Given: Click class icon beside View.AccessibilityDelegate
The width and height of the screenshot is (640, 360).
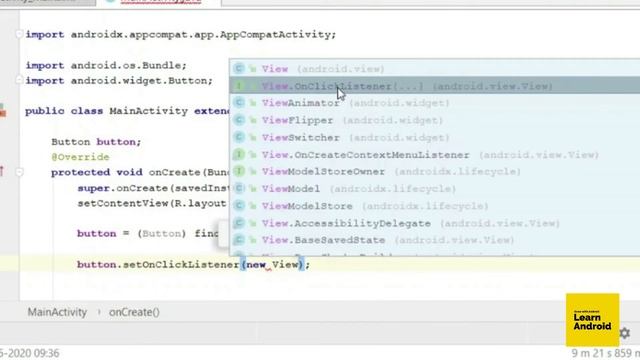Looking at the screenshot, I should [239, 223].
